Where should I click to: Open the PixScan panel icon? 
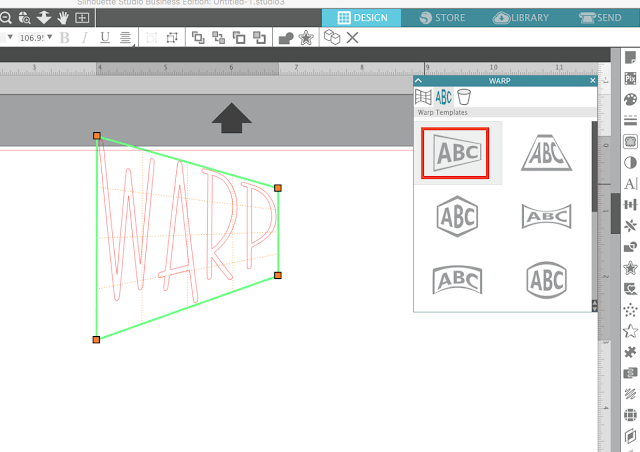pyautogui.click(x=630, y=78)
